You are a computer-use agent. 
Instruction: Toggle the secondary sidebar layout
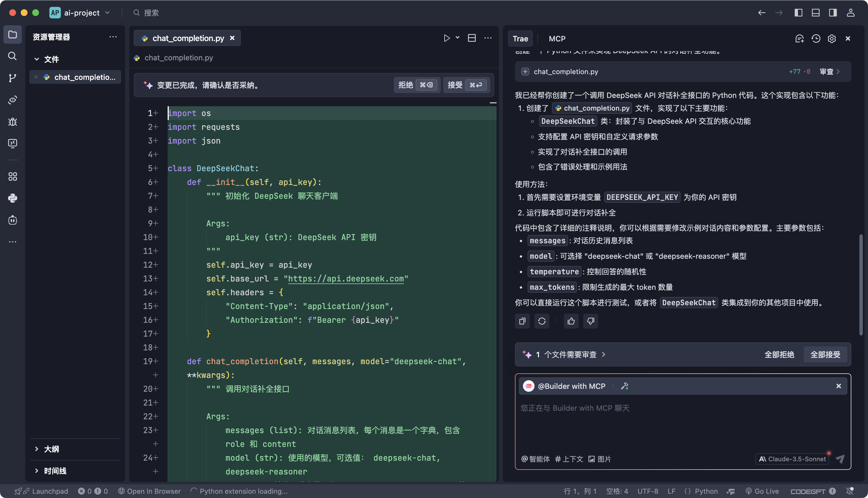pyautogui.click(x=832, y=13)
